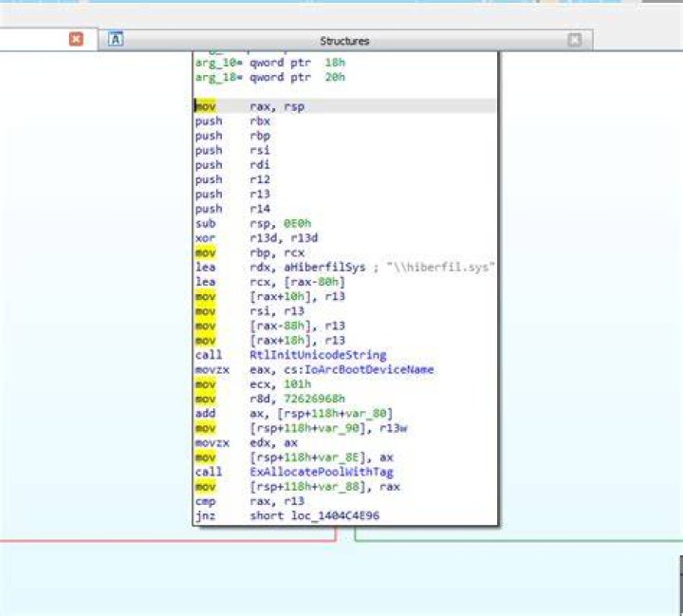Select the 'push r14' instruction
The width and height of the screenshot is (683, 616).
coord(232,209)
